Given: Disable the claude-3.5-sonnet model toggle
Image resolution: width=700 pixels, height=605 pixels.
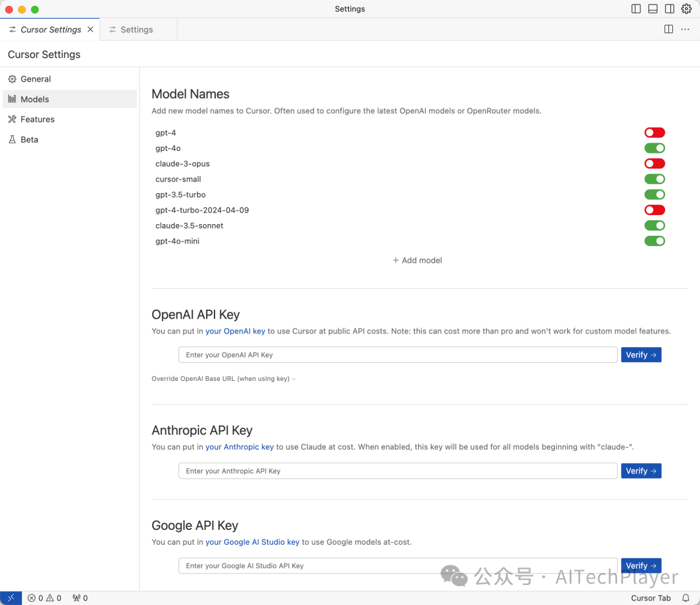Looking at the screenshot, I should [x=654, y=225].
